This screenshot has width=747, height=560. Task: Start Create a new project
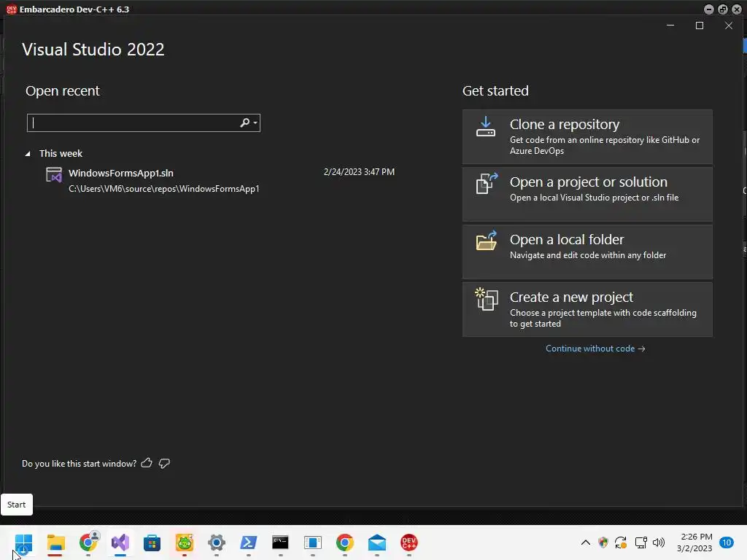coord(587,309)
